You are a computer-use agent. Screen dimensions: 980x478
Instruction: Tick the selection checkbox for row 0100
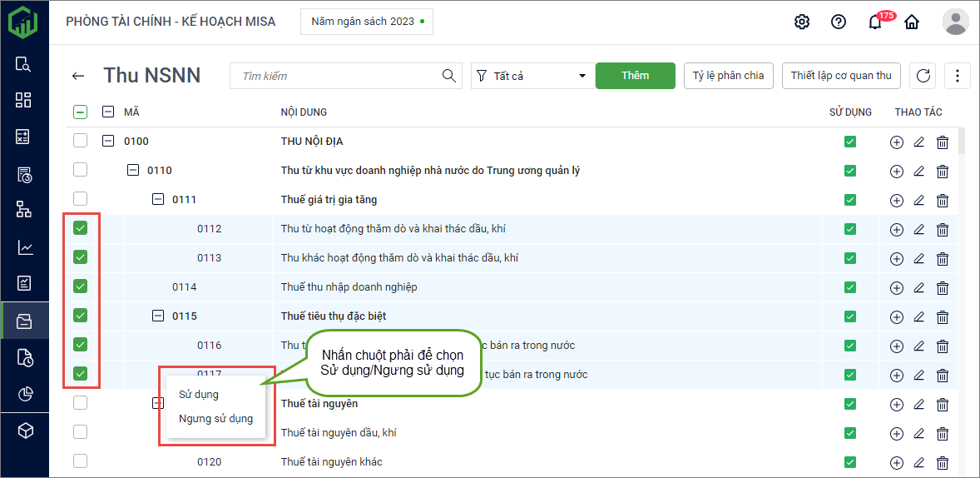(x=81, y=141)
